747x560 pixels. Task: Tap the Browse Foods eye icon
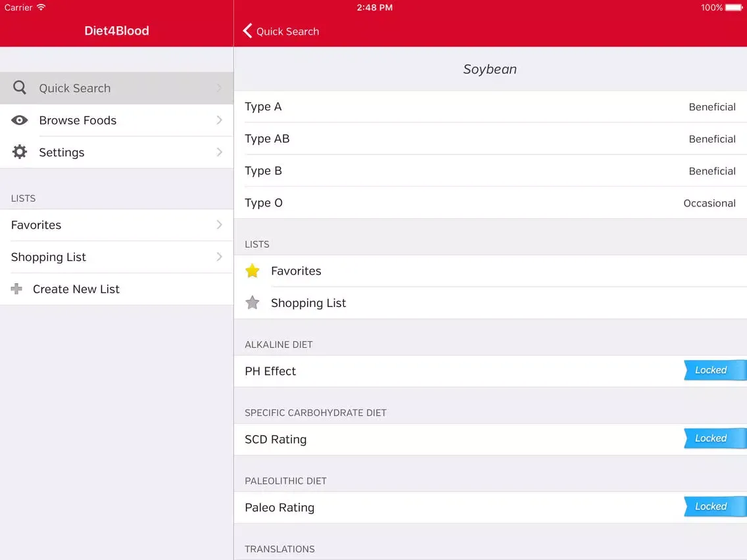(20, 120)
